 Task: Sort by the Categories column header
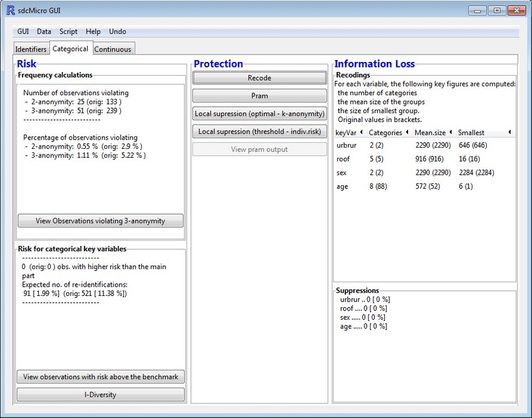click(x=385, y=133)
